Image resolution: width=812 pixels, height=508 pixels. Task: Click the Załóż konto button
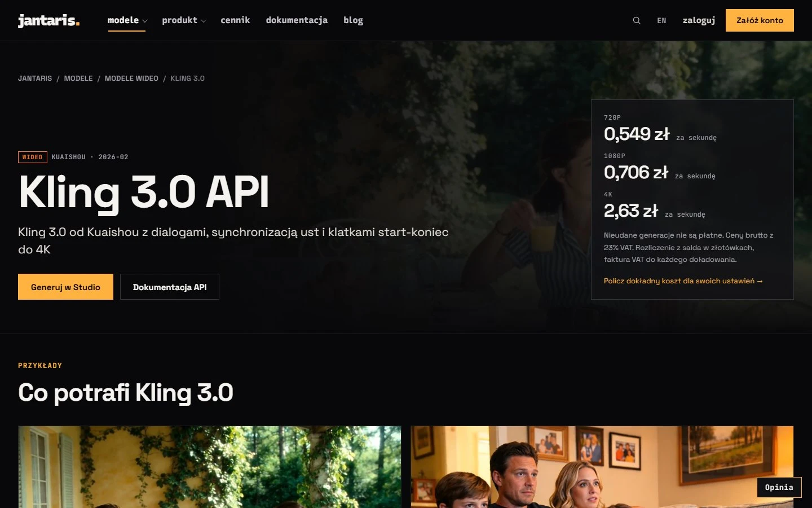coord(760,20)
